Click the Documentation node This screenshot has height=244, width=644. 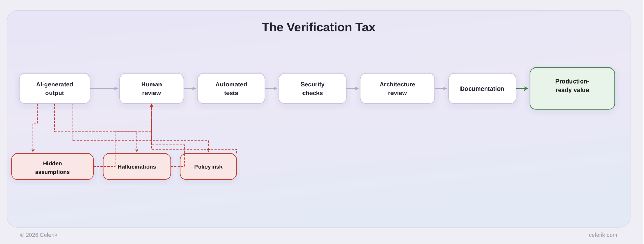pos(482,88)
